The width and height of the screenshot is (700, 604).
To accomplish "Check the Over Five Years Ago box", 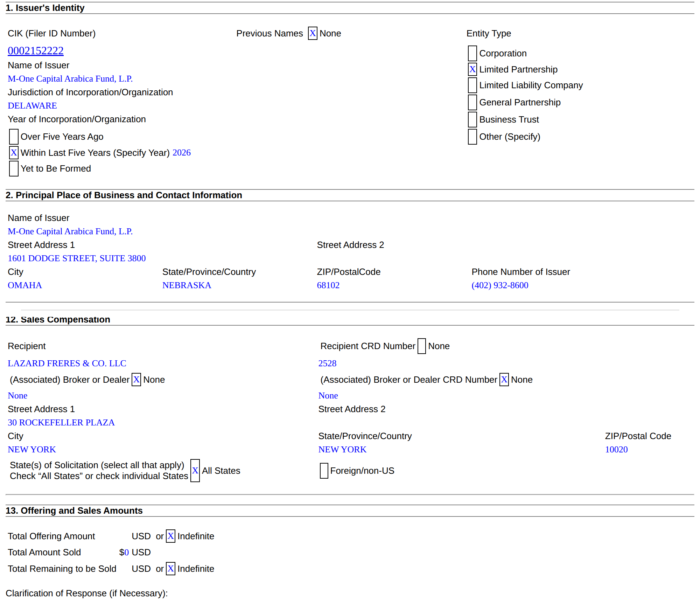I will [14, 137].
